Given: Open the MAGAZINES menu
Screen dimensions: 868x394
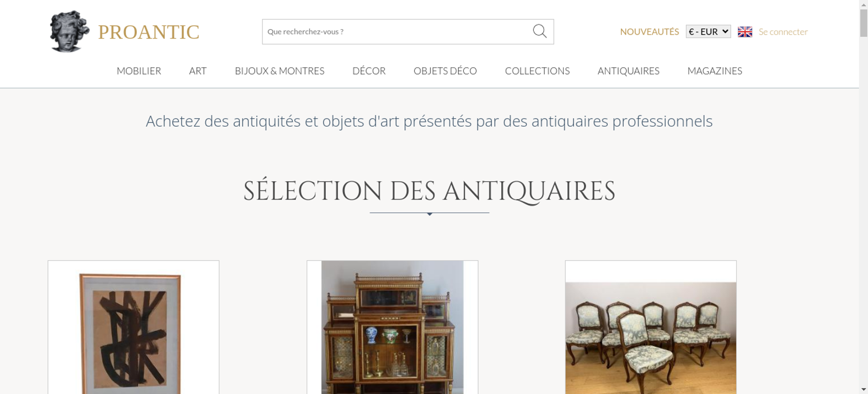Looking at the screenshot, I should click(715, 71).
